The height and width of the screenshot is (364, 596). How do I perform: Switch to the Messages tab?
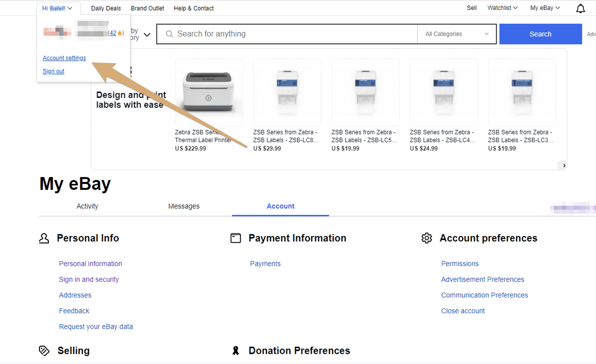point(184,206)
